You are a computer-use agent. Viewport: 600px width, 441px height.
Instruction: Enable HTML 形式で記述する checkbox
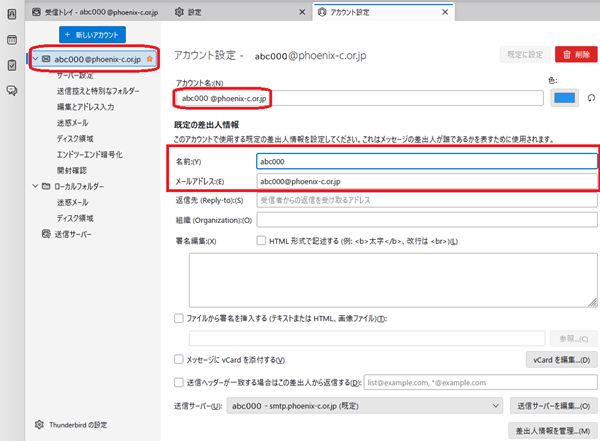261,241
